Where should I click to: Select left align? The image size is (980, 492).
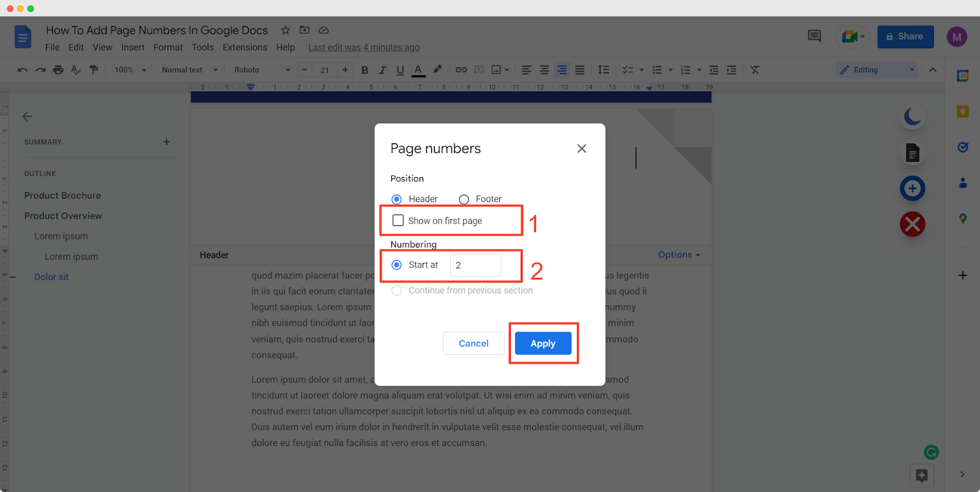[526, 70]
